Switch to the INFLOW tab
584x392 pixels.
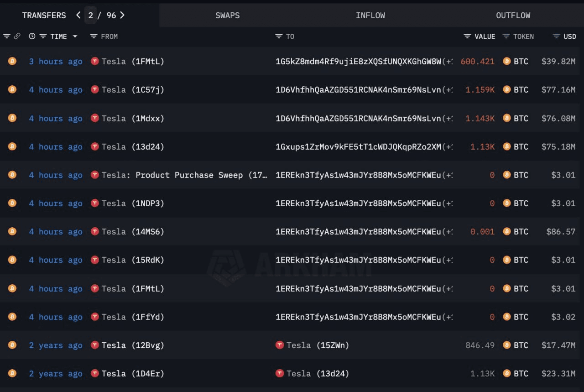click(x=370, y=15)
